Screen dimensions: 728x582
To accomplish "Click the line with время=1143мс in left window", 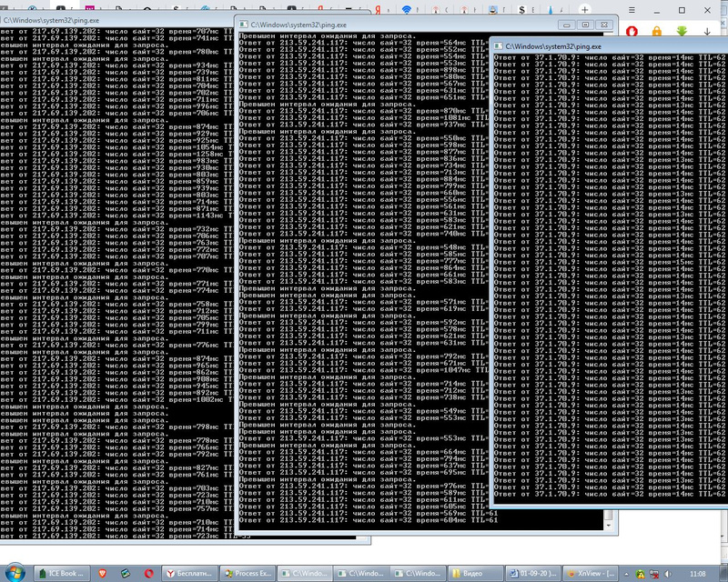I will tap(116, 216).
